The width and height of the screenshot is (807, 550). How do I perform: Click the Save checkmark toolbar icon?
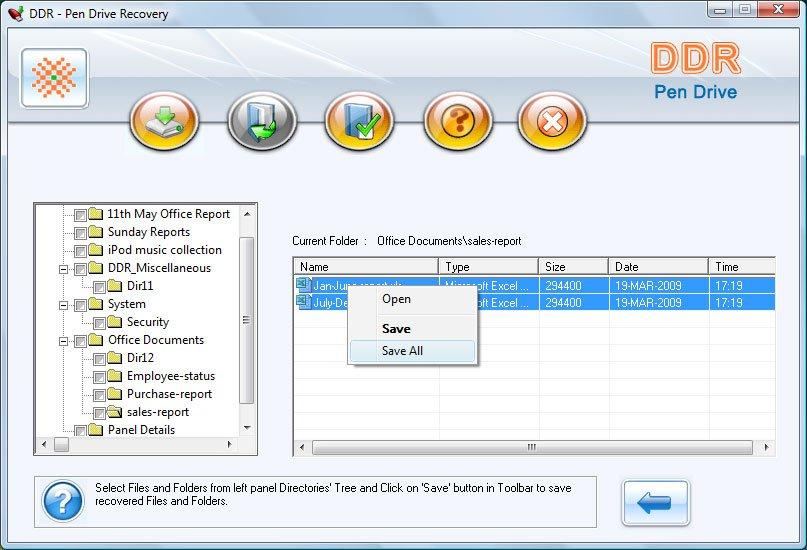click(360, 121)
